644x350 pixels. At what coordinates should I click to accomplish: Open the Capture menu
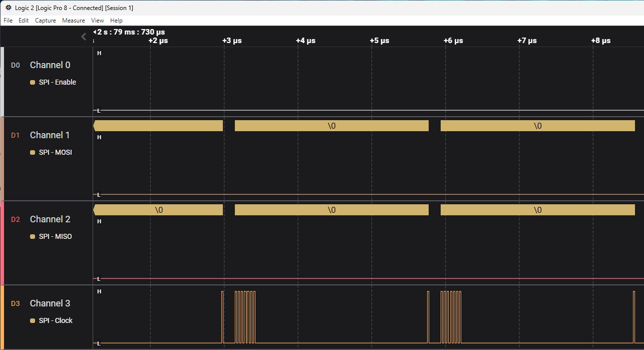click(x=46, y=21)
